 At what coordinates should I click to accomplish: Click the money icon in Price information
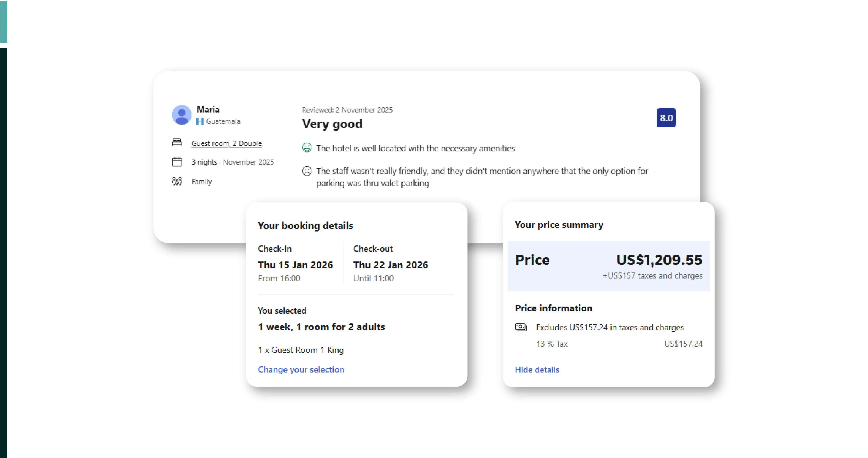point(521,327)
